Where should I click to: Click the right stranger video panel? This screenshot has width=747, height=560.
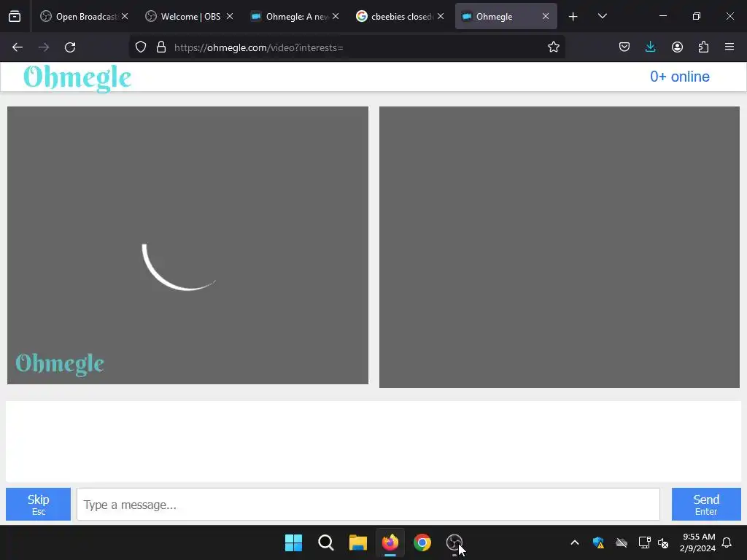560,247
